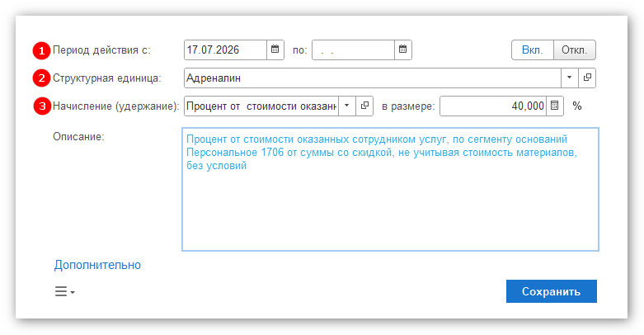Expand Начисление (удержание) dropdown list

coord(347,106)
